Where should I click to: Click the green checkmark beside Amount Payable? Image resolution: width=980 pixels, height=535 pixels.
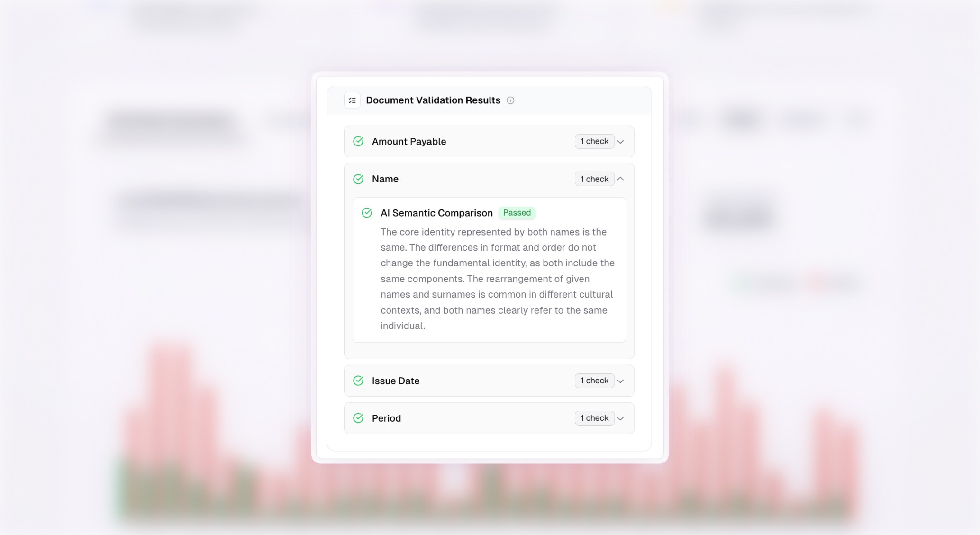358,141
